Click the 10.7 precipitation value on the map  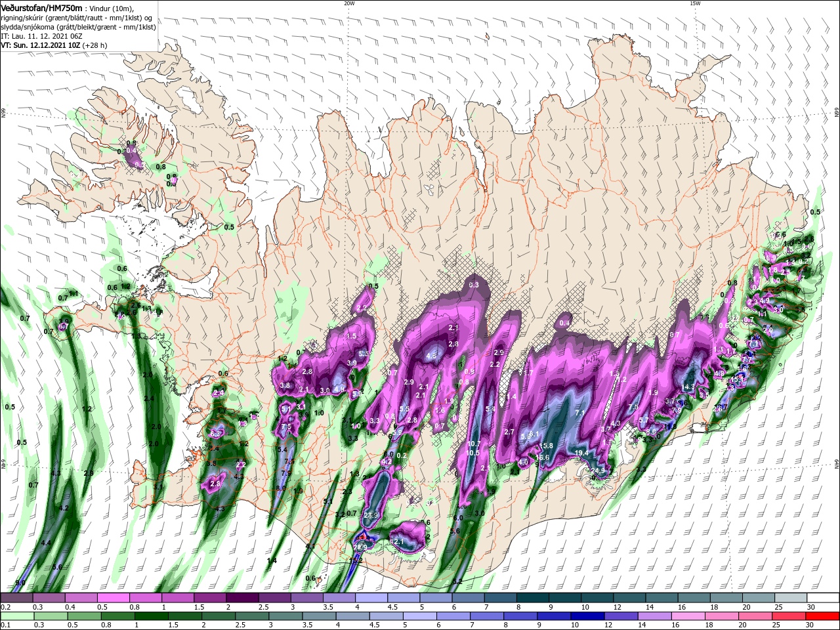(473, 444)
